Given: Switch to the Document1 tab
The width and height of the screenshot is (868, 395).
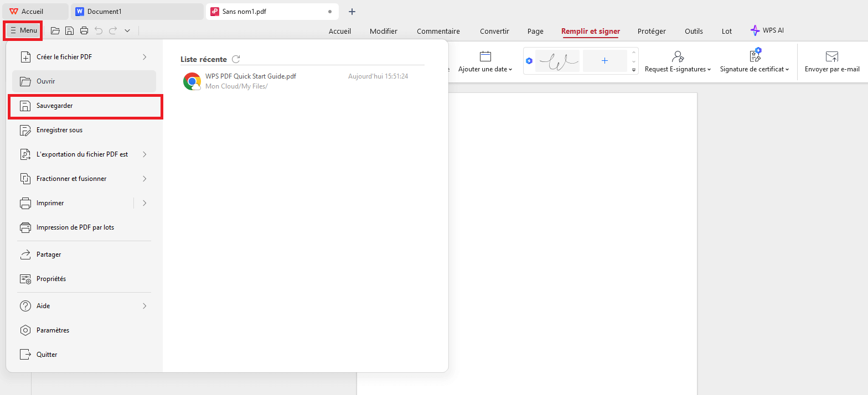Looking at the screenshot, I should pos(137,12).
